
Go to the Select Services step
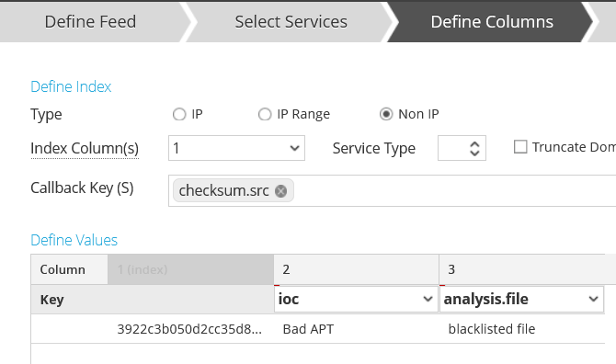pyautogui.click(x=291, y=21)
